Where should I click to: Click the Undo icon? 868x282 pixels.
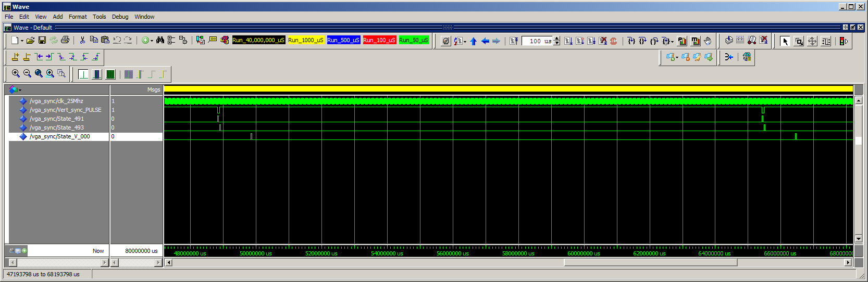coord(117,40)
